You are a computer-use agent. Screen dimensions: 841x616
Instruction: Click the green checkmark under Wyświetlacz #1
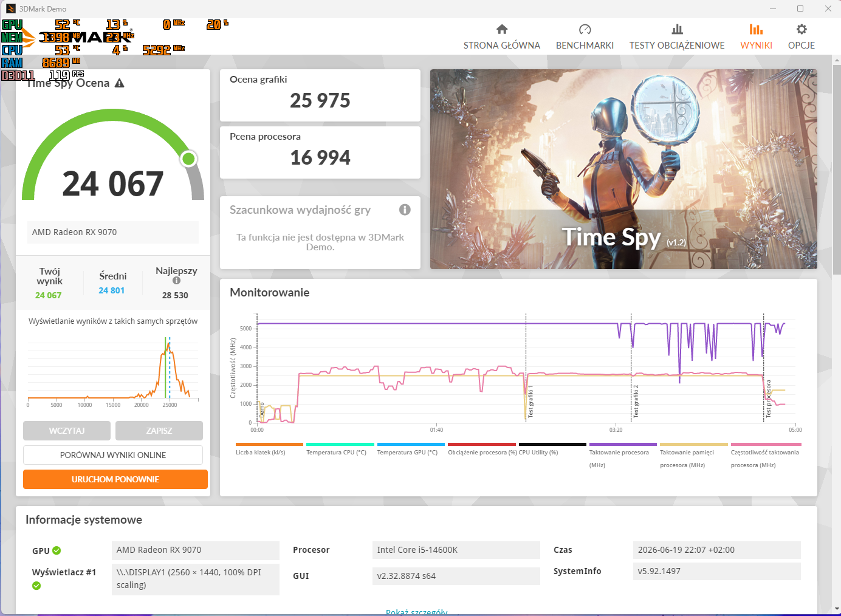pyautogui.click(x=36, y=586)
